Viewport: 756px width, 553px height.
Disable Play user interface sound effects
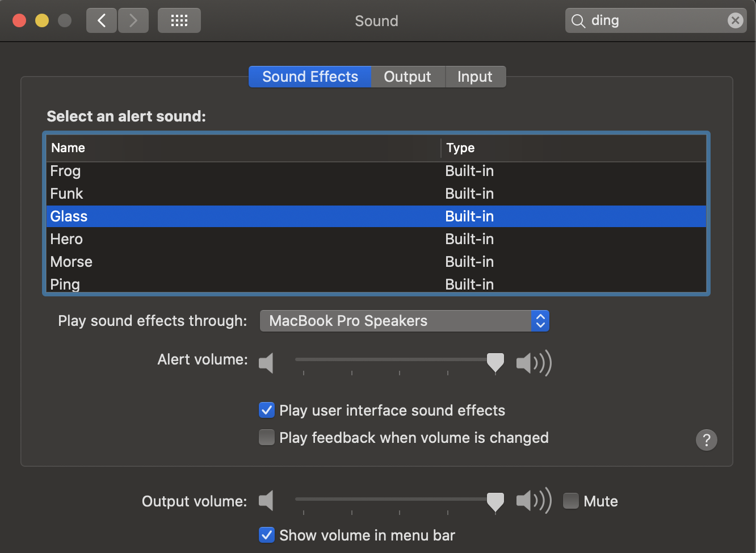(x=267, y=410)
